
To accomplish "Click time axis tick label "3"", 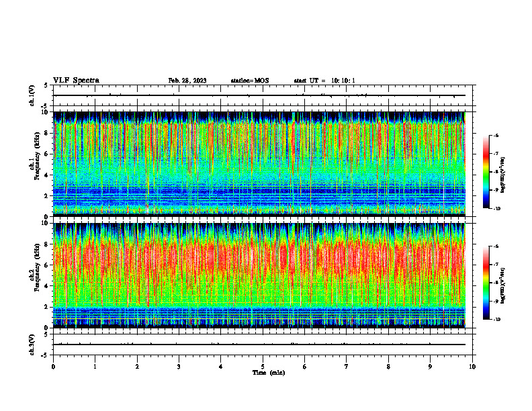I will [x=179, y=367].
